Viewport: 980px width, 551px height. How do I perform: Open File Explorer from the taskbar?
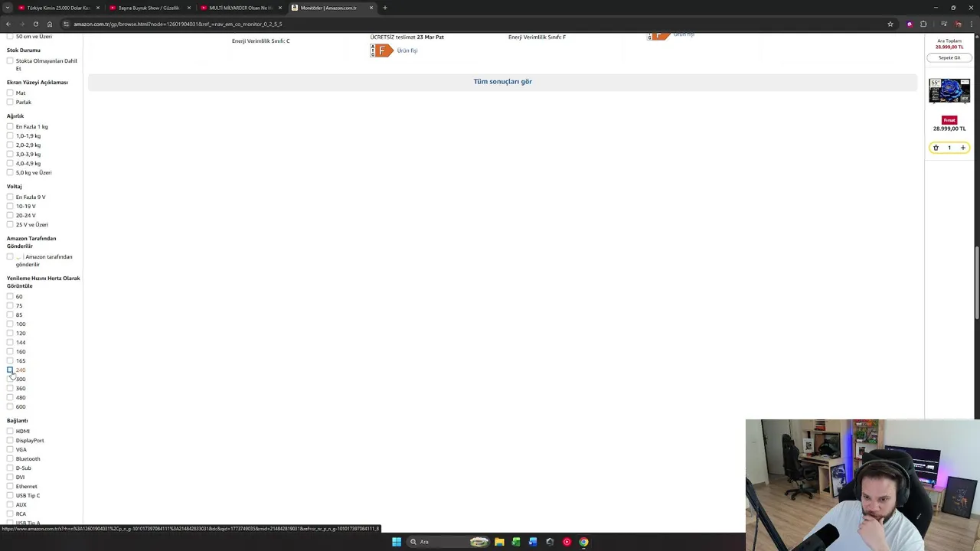click(x=499, y=542)
